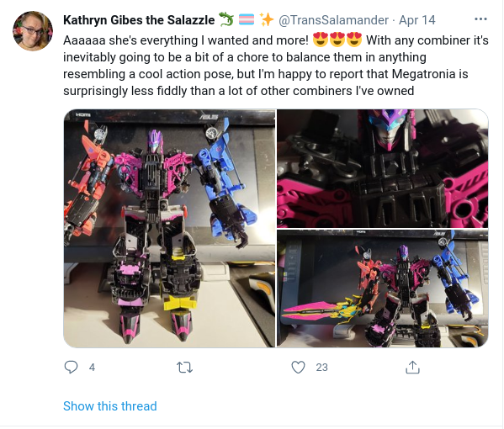This screenshot has width=504, height=429.
Task: Click the reply count number 4
Action: point(92,367)
